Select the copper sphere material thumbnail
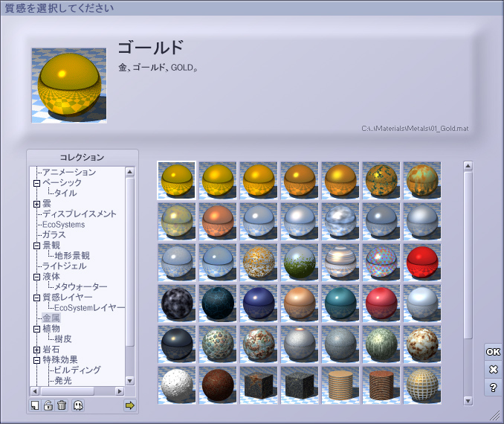The image size is (504, 424). tap(218, 222)
